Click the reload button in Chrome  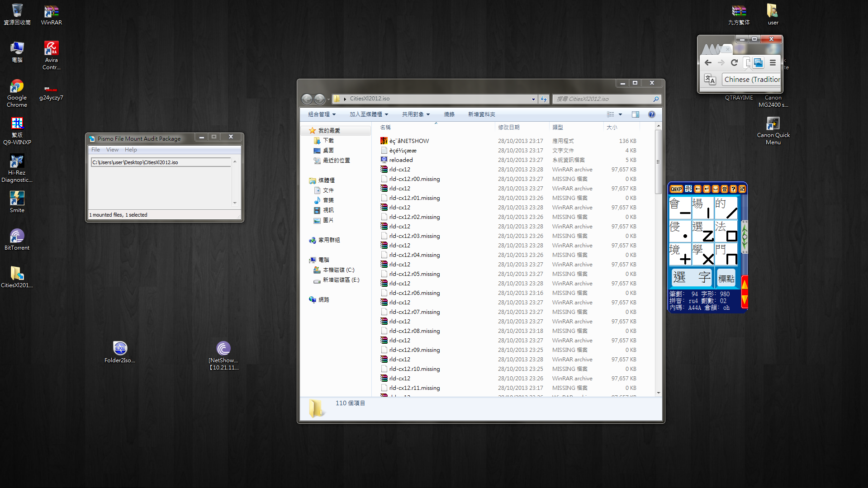pyautogui.click(x=734, y=63)
